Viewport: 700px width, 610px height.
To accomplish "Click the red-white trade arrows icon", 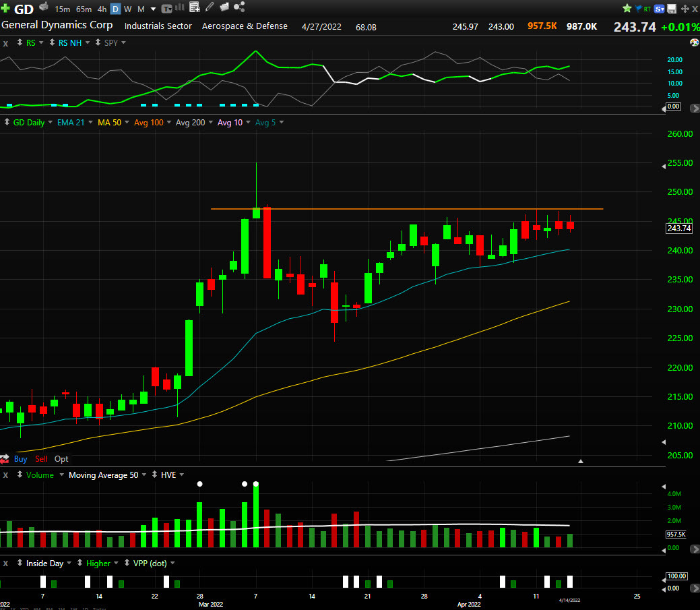I will (x=5, y=458).
